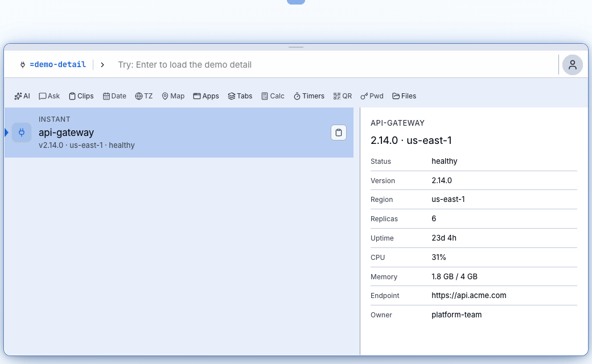The width and height of the screenshot is (592, 364).
Task: Click the =demo-detail plugin label
Action: 57,64
